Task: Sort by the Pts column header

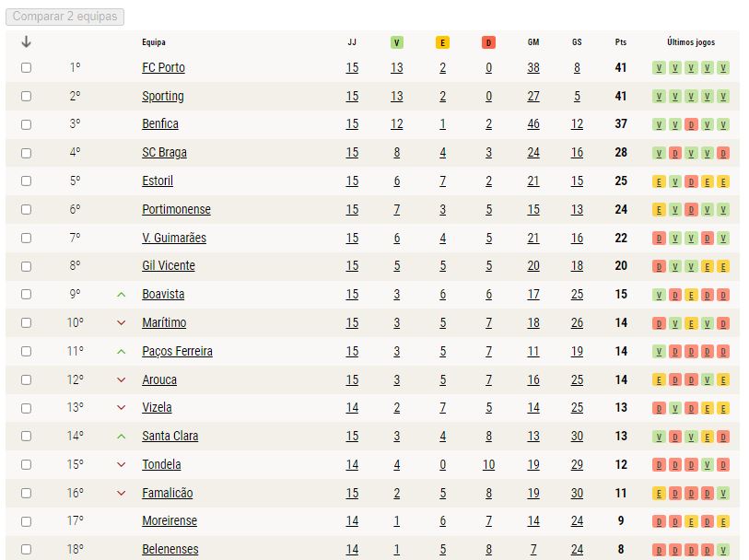Action: 621,42
